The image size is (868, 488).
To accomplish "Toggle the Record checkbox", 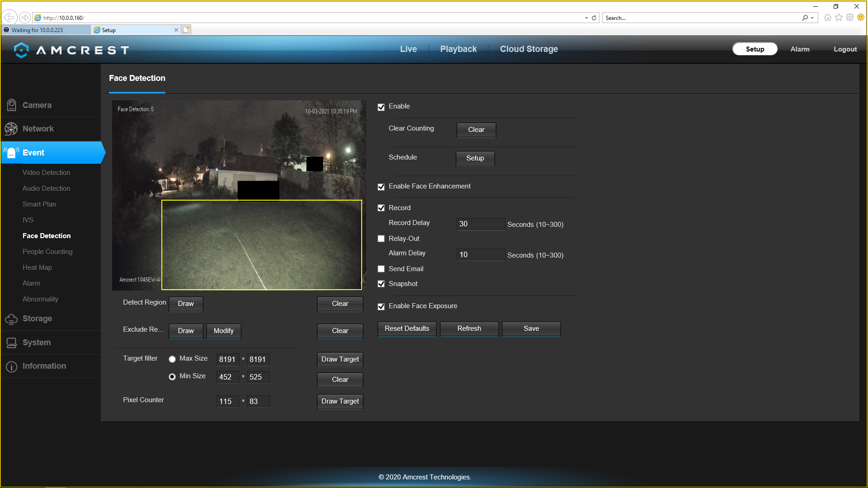I will click(x=381, y=208).
